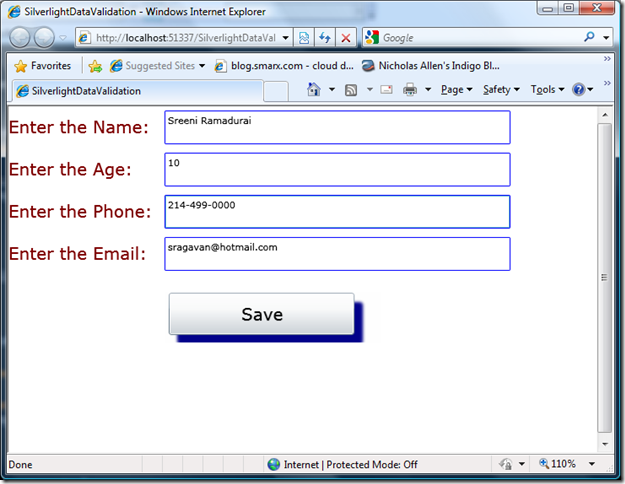This screenshot has width=625, height=484.
Task: Expand the feeds dropdown arrow
Action: [370, 89]
